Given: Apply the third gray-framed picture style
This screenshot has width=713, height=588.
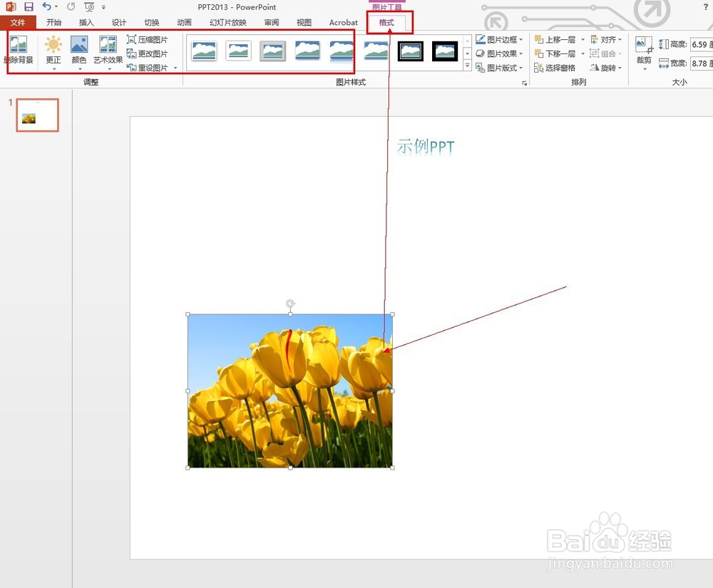Looking at the screenshot, I should pyautogui.click(x=273, y=51).
